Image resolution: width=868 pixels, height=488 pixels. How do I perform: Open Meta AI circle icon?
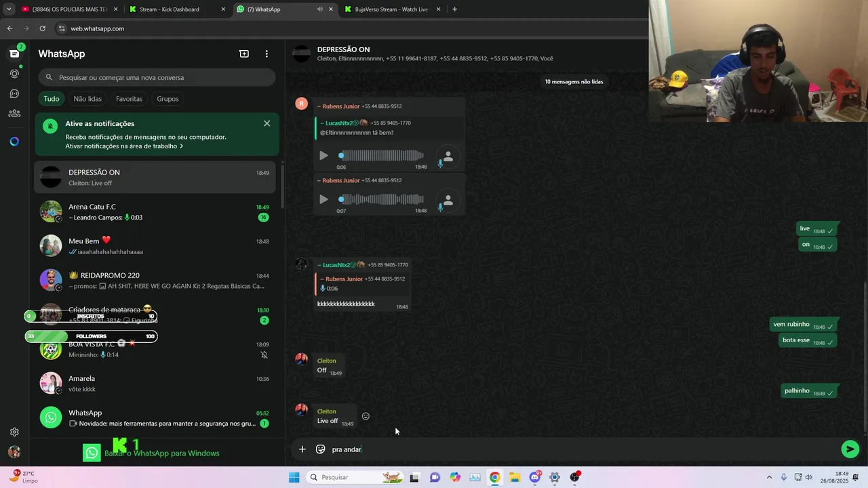coord(14,142)
